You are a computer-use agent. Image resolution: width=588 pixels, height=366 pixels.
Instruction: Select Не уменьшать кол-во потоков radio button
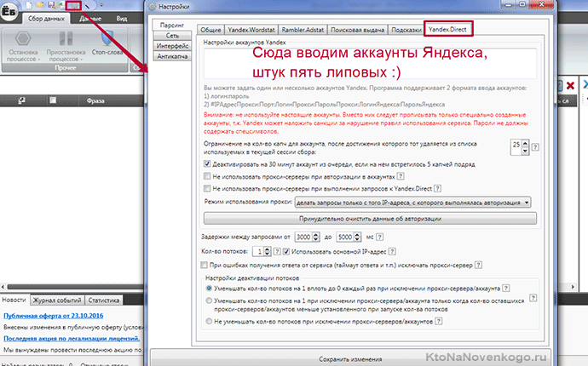pyautogui.click(x=209, y=321)
